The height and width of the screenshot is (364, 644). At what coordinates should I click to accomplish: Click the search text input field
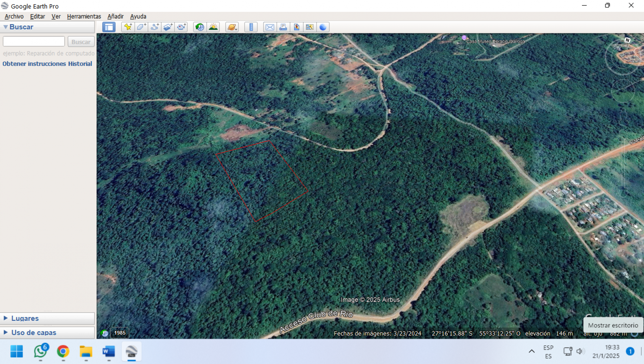(34, 41)
